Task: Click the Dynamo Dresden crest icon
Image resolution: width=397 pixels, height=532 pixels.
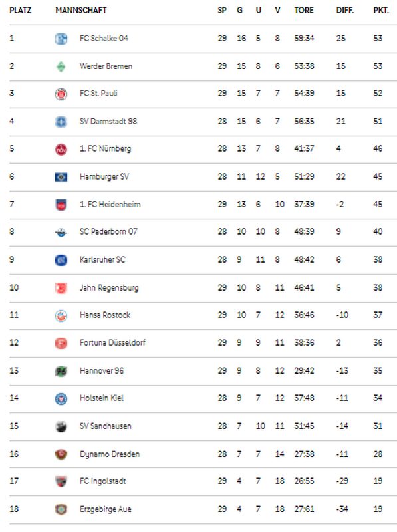Action: tap(61, 454)
